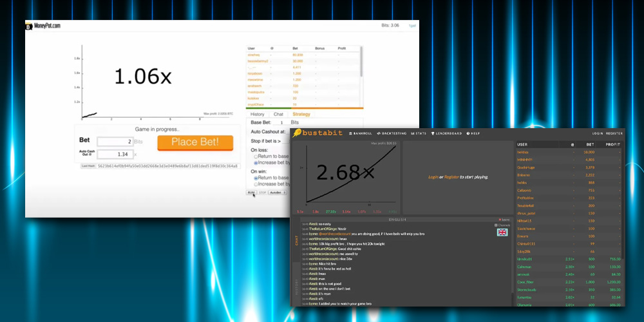Click the Last Hash button
The height and width of the screenshot is (322, 644).
tap(88, 166)
